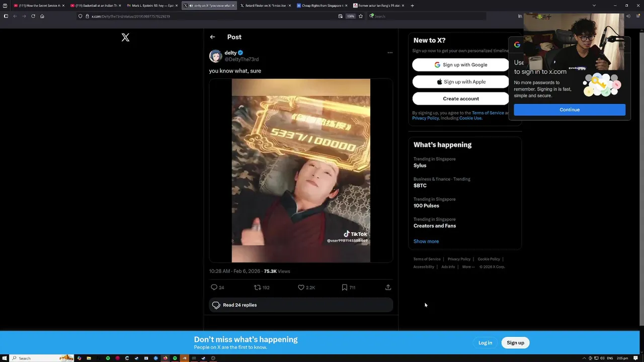Show hidden system tray icons
The image size is (644, 362).
[x=584, y=358]
